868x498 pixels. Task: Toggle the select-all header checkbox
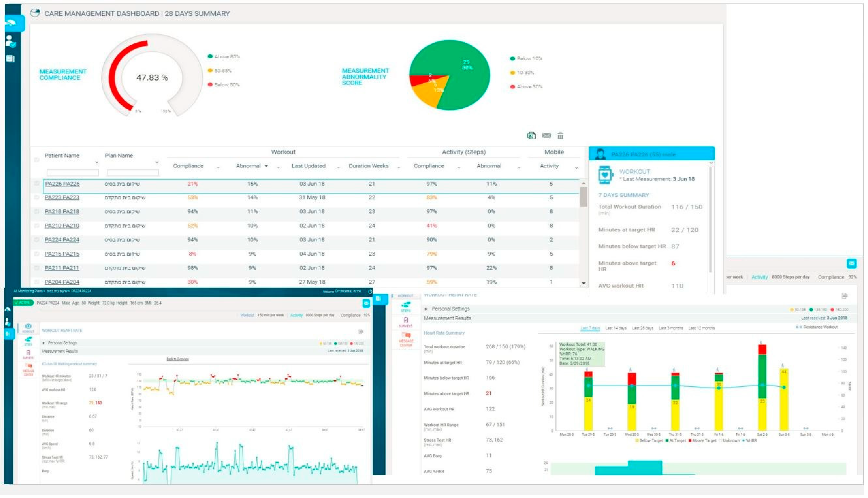pos(37,160)
